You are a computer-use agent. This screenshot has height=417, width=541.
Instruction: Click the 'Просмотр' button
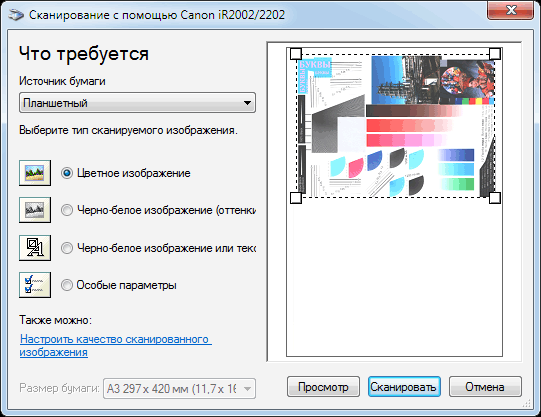pyautogui.click(x=323, y=387)
